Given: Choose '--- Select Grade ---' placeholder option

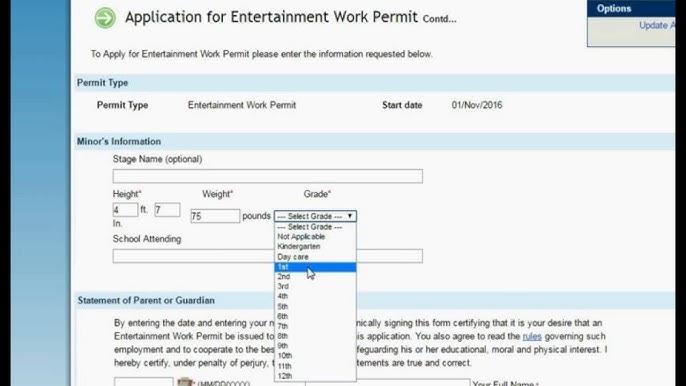Looking at the screenshot, I should (x=315, y=227).
